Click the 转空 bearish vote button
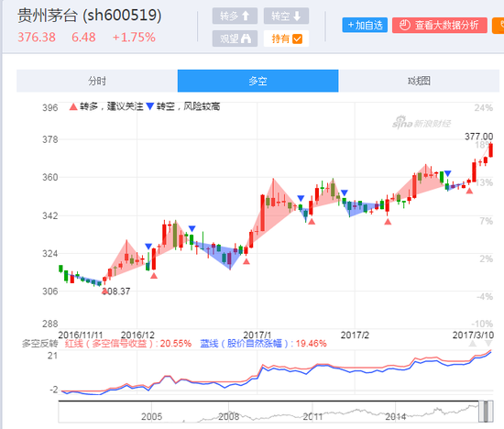Image resolution: width=504 pixels, height=429 pixels. (286, 16)
